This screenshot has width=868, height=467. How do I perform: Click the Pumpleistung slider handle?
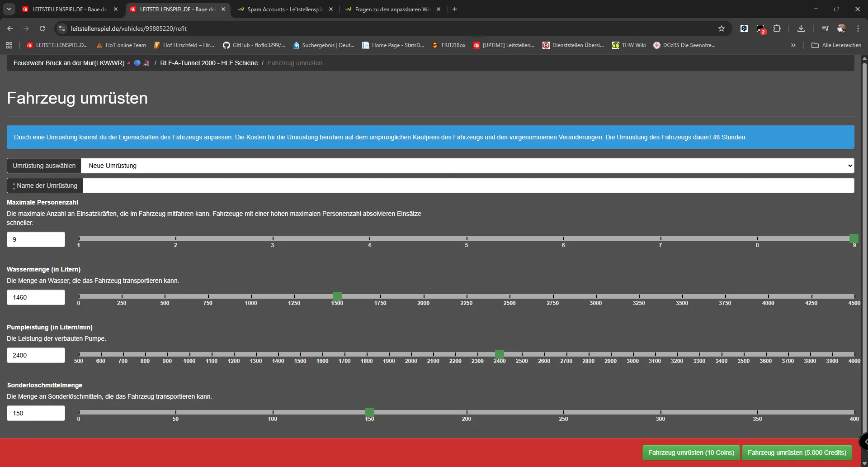coord(499,354)
